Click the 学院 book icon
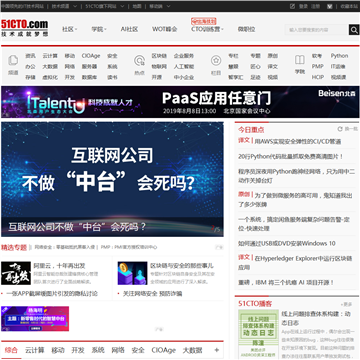 click(300, 60)
